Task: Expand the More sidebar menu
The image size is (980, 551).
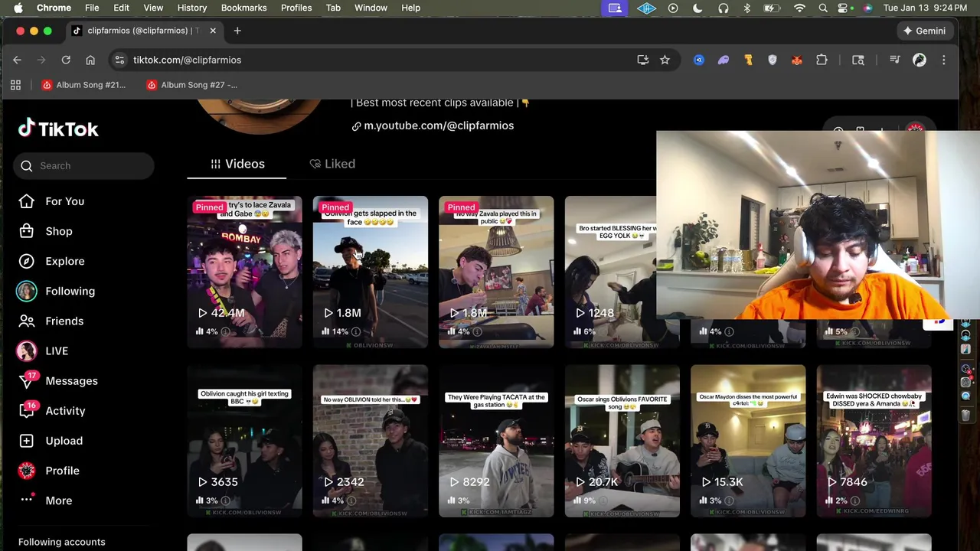Action: pyautogui.click(x=58, y=500)
